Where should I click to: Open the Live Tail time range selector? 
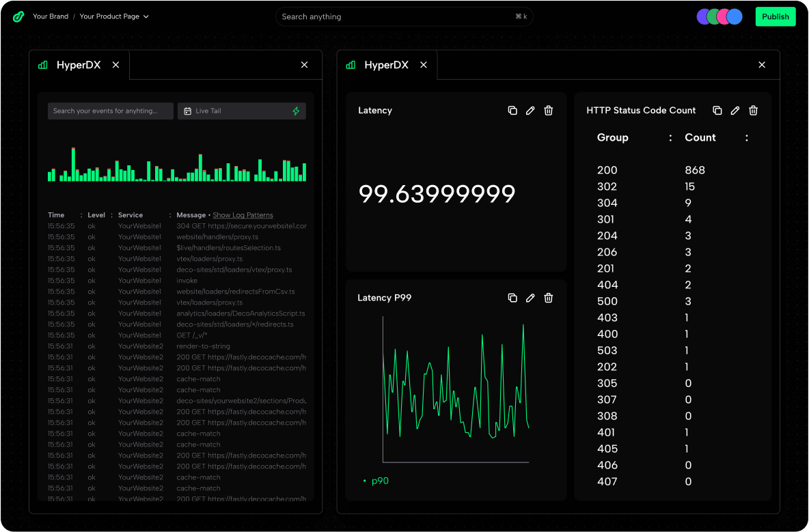coord(241,111)
